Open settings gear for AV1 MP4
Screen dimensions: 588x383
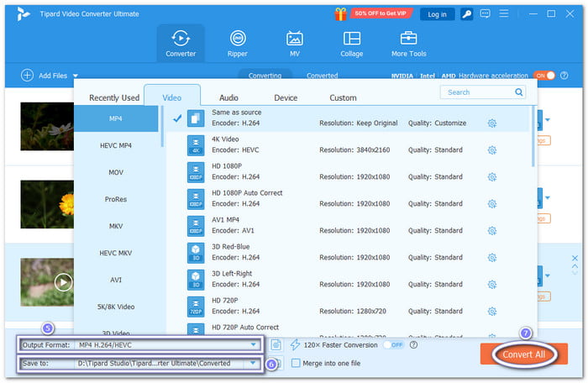pyautogui.click(x=492, y=231)
